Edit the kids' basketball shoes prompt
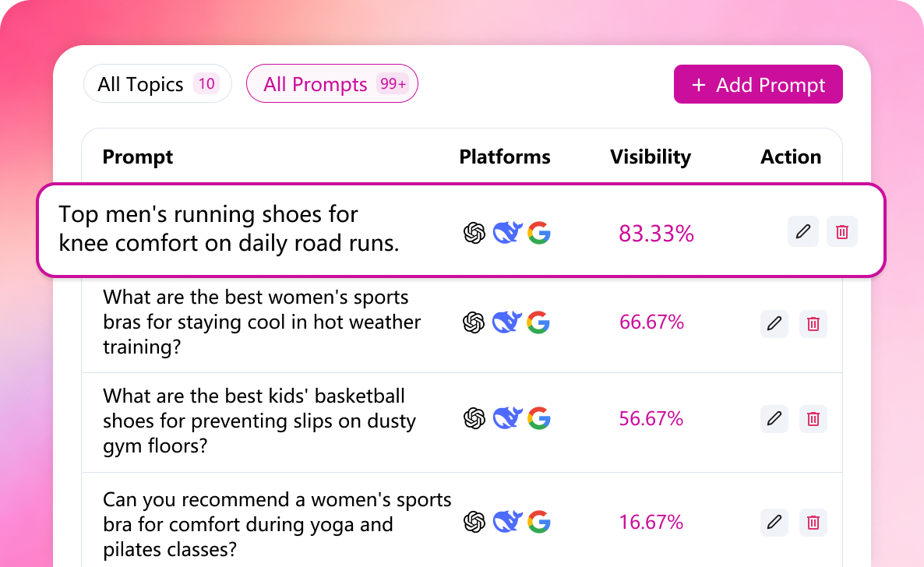Image resolution: width=924 pixels, height=567 pixels. coord(774,419)
